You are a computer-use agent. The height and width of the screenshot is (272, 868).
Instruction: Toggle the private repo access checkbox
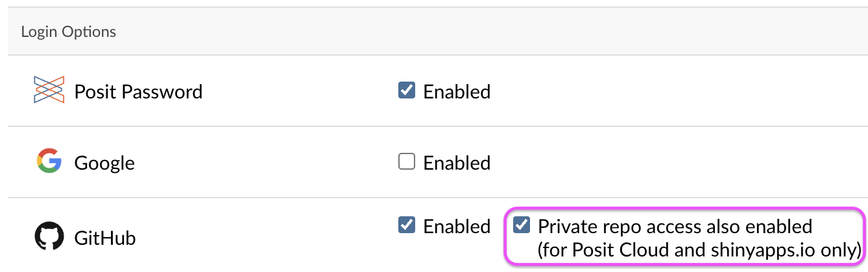(x=522, y=225)
